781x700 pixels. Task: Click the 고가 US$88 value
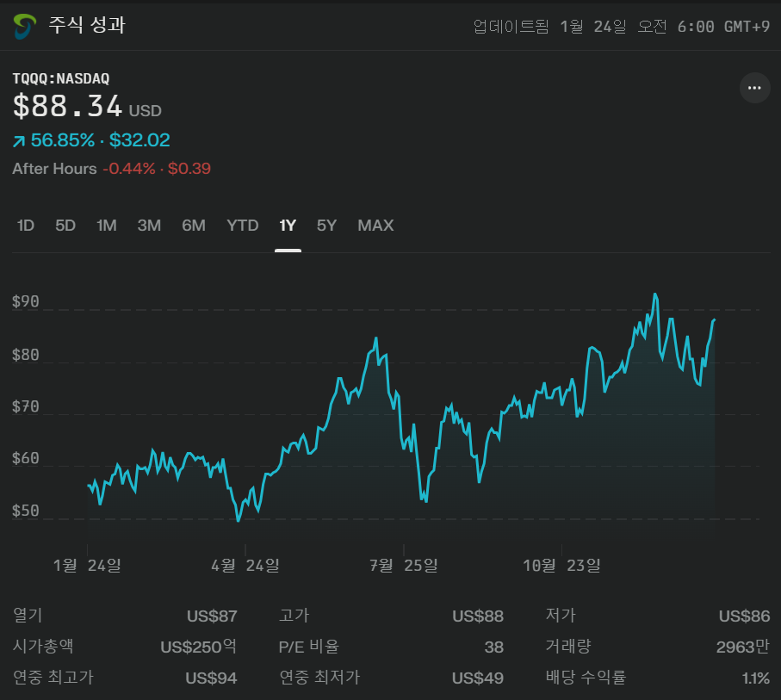pyautogui.click(x=478, y=616)
